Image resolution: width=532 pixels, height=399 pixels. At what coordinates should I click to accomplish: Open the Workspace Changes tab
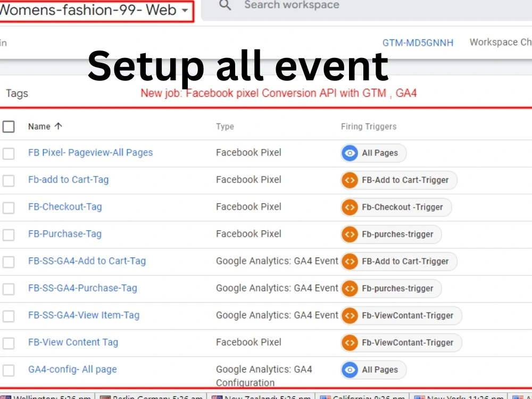coord(501,42)
